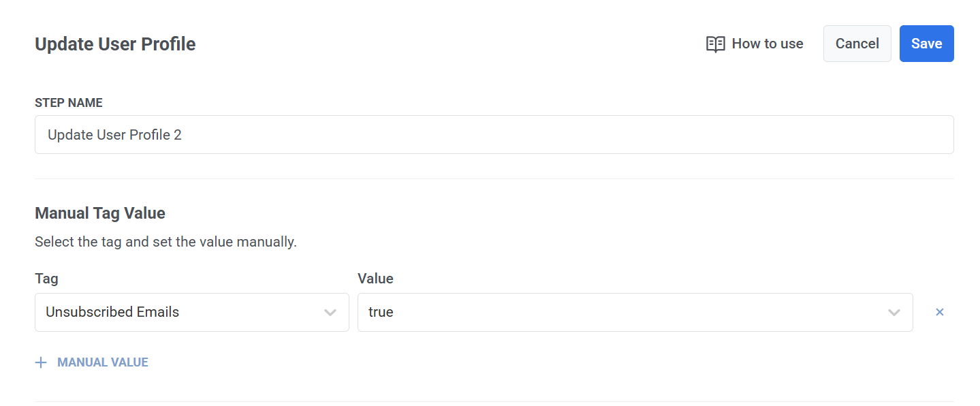The image size is (980, 406).
Task: Open the How to use guide link
Action: point(767,44)
